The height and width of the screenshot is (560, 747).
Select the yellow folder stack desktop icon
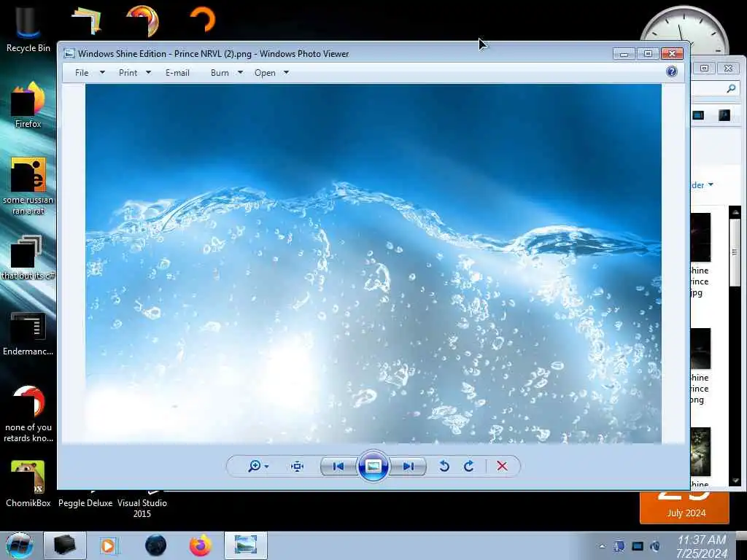click(x=87, y=21)
